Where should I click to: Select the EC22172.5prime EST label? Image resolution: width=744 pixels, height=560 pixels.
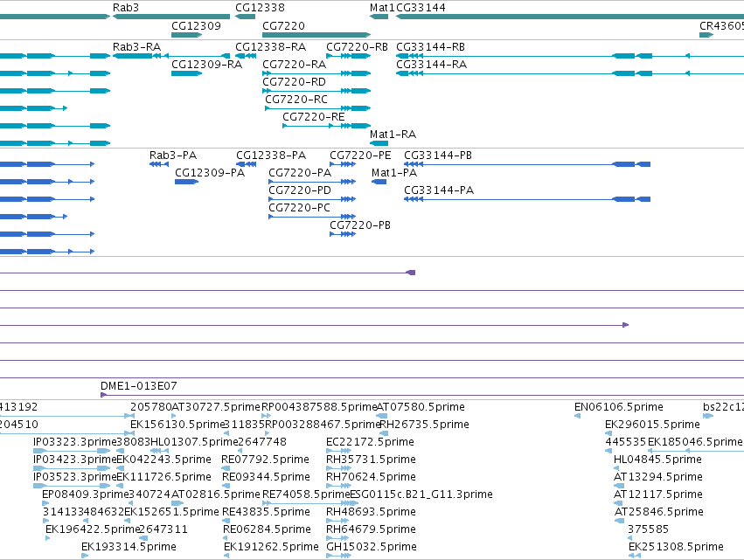point(370,442)
